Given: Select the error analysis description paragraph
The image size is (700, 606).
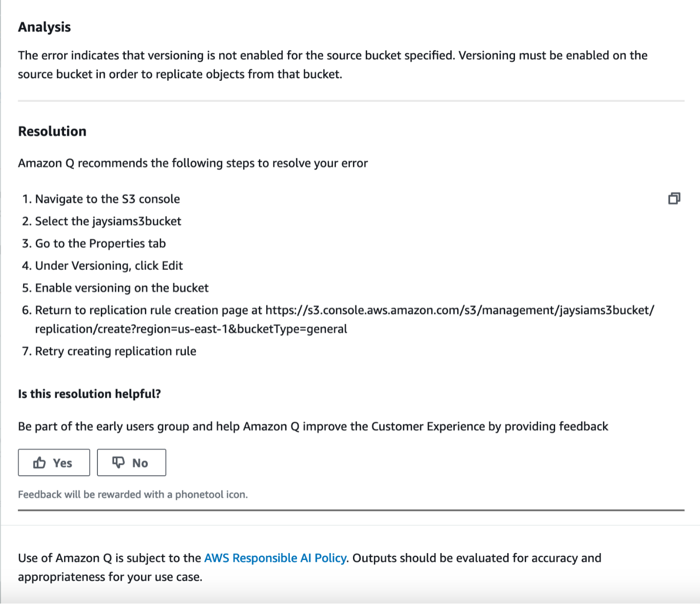Looking at the screenshot, I should 333,64.
